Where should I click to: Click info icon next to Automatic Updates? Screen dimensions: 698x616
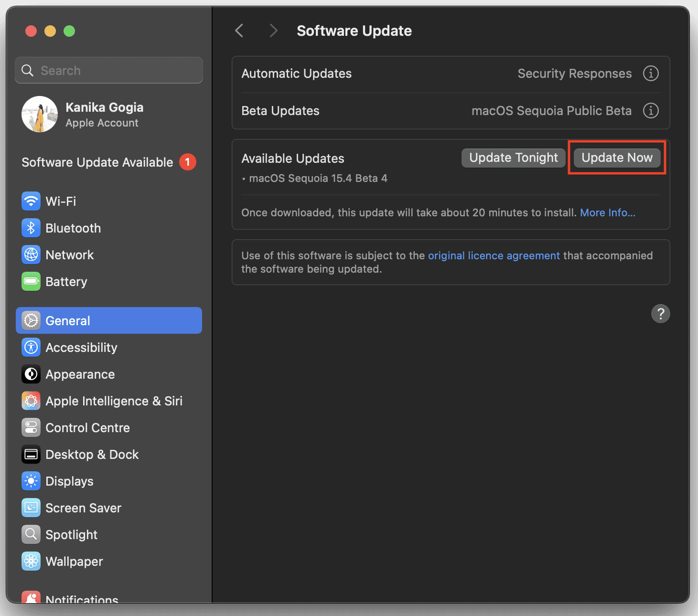pyautogui.click(x=650, y=74)
